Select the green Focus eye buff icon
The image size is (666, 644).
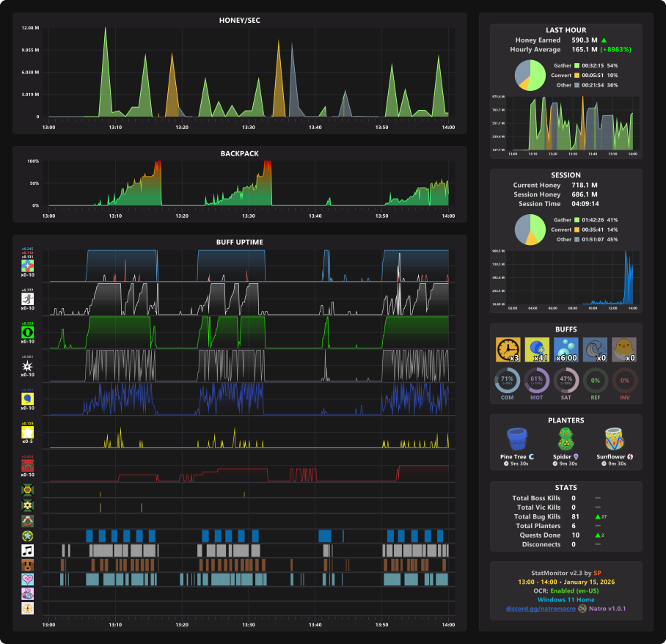click(28, 332)
